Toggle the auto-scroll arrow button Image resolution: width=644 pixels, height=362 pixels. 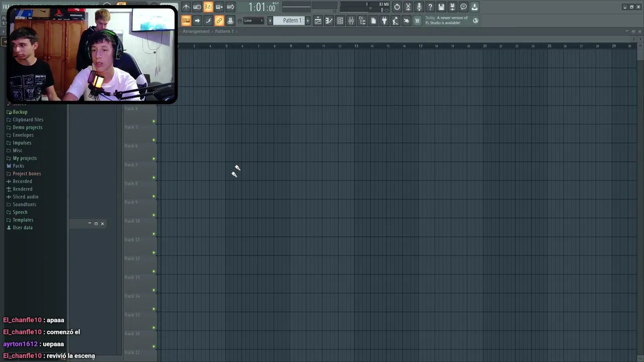pyautogui.click(x=197, y=21)
